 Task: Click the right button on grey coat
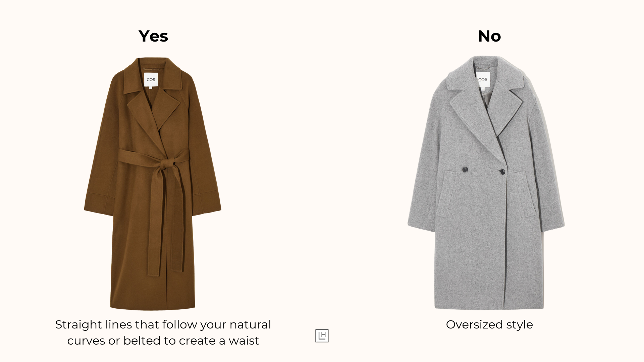pyautogui.click(x=502, y=172)
